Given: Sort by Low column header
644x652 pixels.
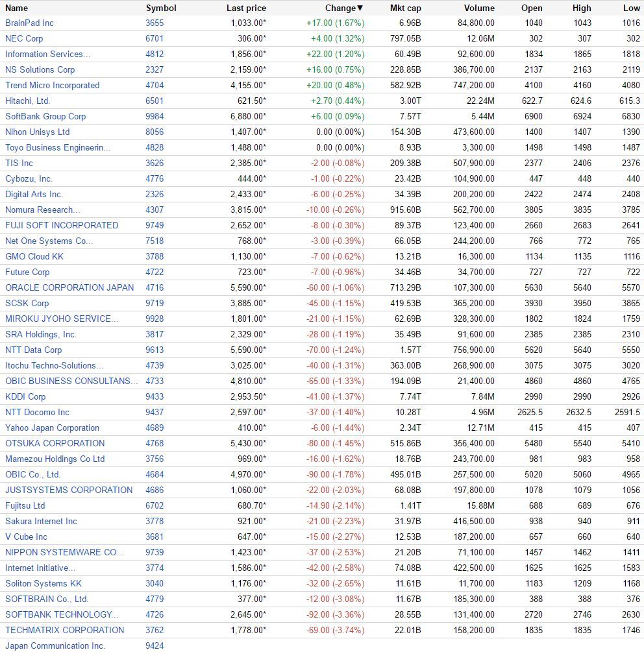Looking at the screenshot, I should pos(632,8).
